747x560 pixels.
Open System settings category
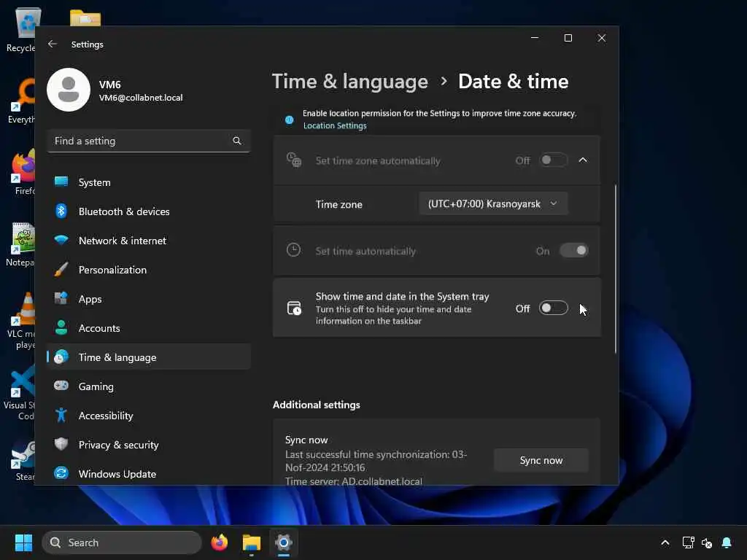(149, 182)
